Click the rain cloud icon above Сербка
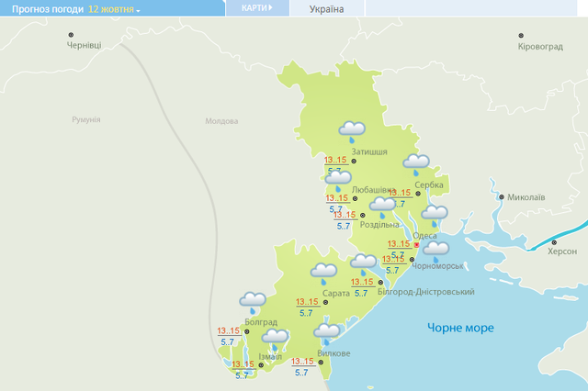This screenshot has height=391, width=588. tap(417, 164)
